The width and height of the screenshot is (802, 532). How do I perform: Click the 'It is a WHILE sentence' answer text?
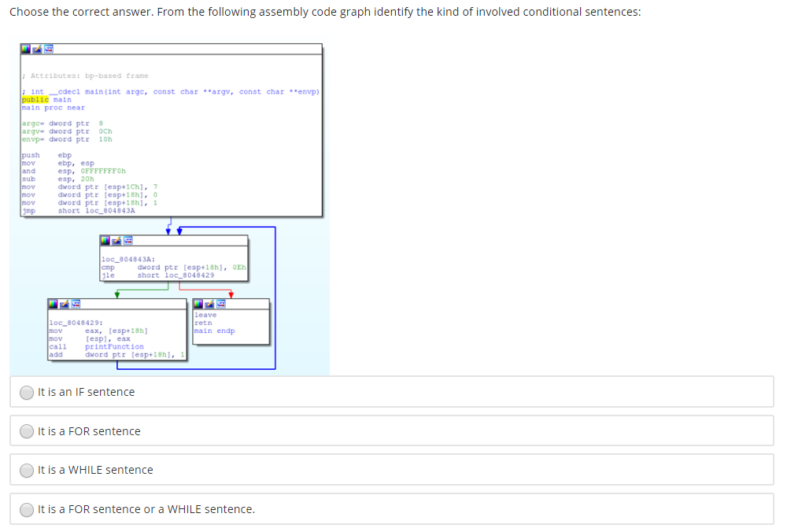click(x=96, y=470)
